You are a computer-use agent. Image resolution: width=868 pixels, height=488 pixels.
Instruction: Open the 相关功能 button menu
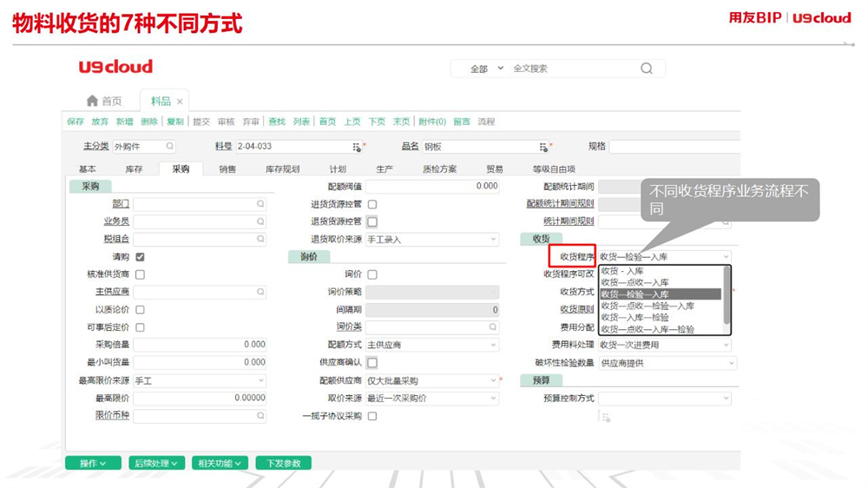coord(220,463)
